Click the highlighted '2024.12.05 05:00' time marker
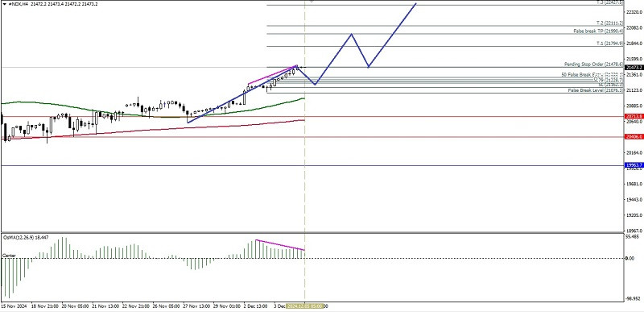The image size is (644, 312). pos(305,306)
